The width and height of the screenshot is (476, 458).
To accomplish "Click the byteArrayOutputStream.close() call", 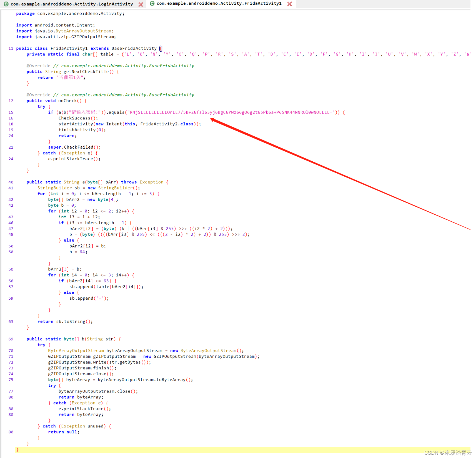I will point(98,392).
